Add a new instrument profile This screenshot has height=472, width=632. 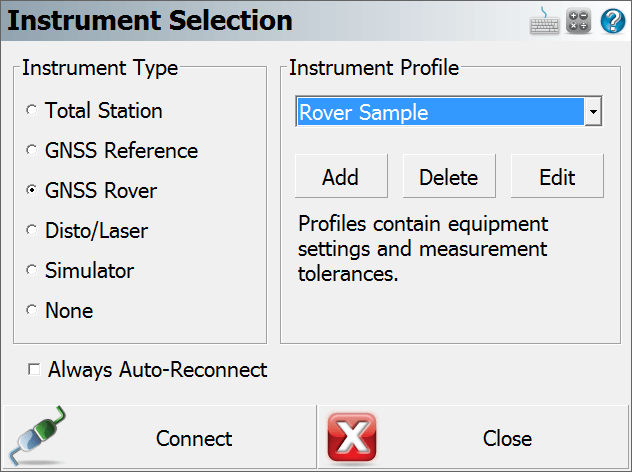pyautogui.click(x=341, y=176)
